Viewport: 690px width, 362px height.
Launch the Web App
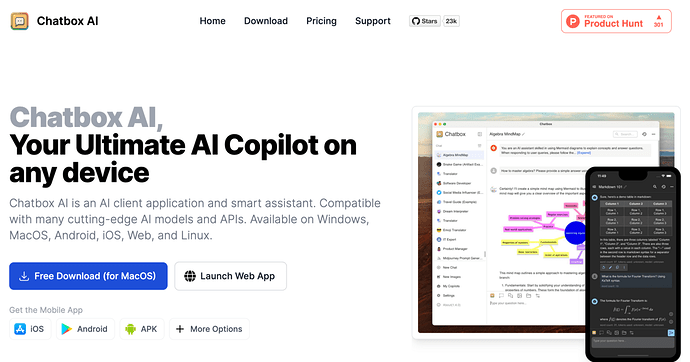tap(230, 276)
